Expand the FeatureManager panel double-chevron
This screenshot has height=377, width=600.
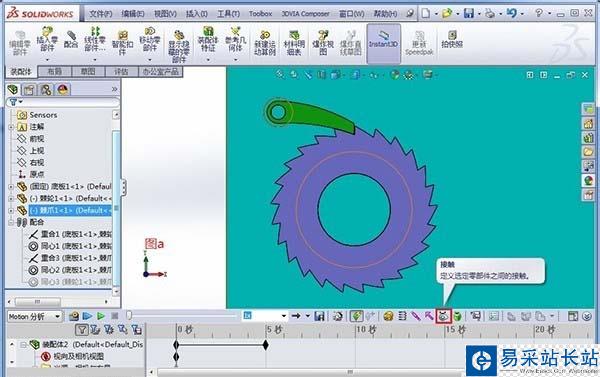coord(114,89)
